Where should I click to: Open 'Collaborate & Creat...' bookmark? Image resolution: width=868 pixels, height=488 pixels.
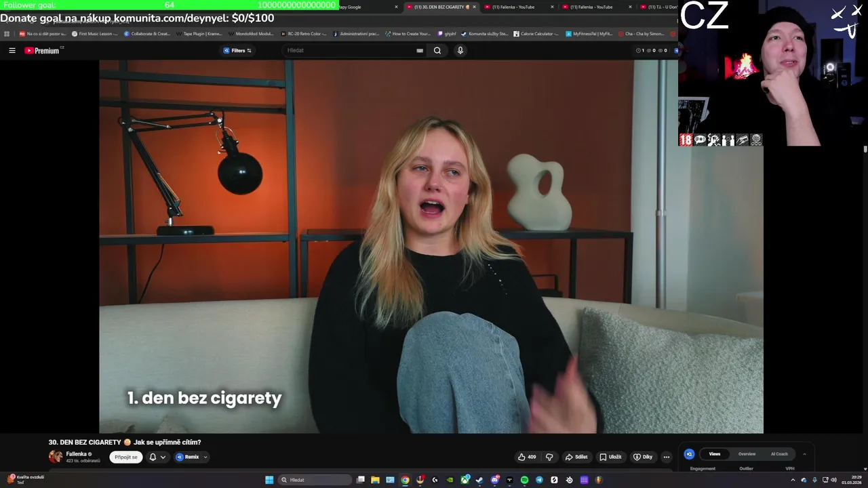point(147,33)
